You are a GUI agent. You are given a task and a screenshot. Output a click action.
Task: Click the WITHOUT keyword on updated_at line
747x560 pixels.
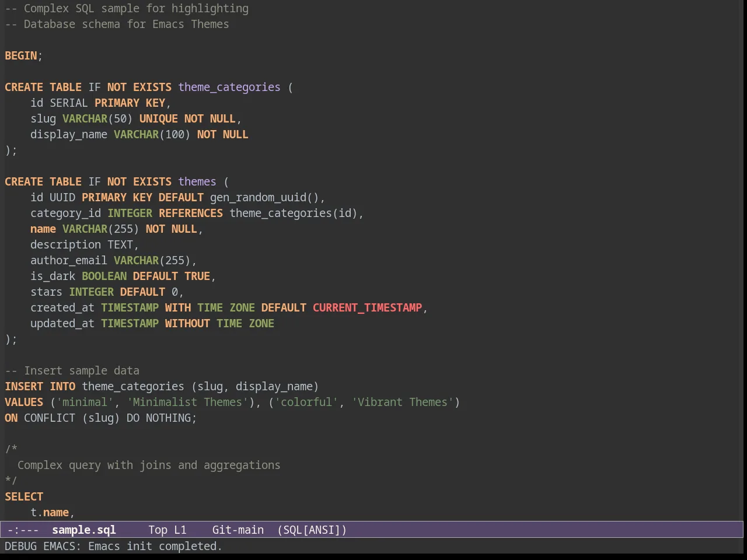click(x=187, y=323)
